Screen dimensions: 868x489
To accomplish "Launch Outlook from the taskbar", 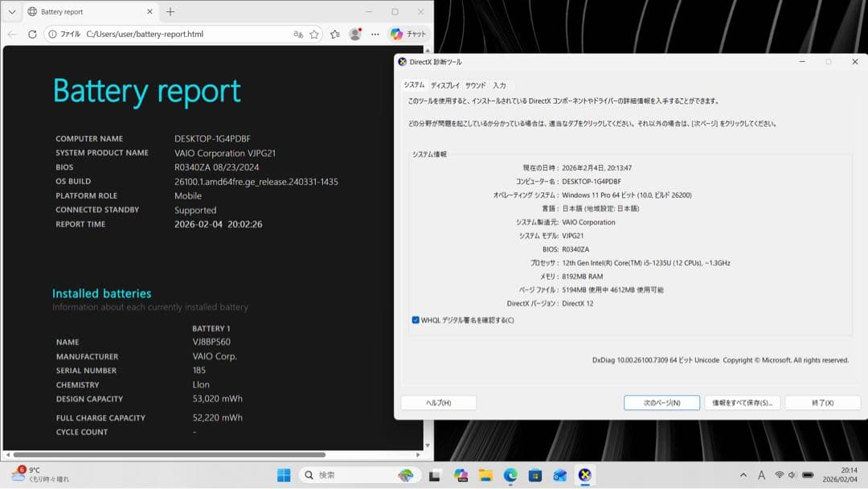I will (x=560, y=475).
